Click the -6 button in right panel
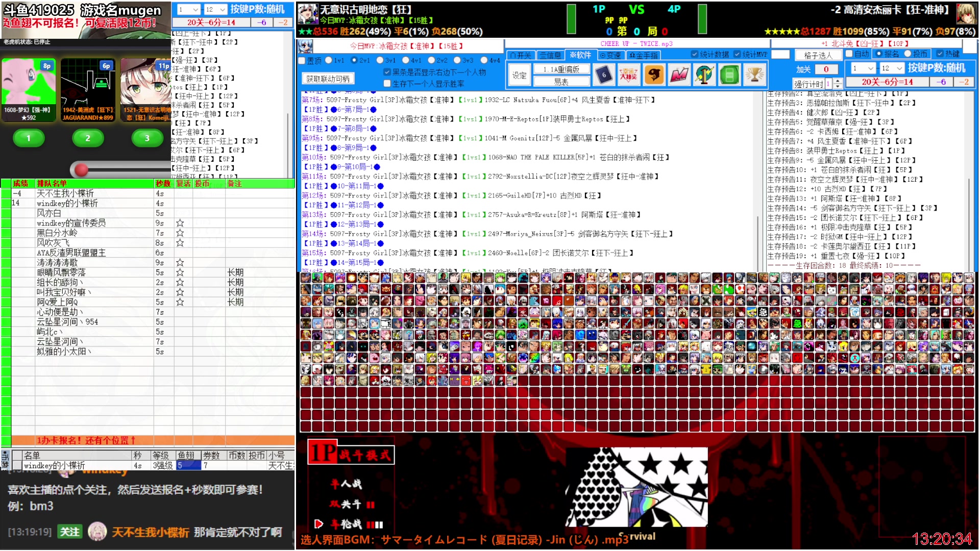Screen dimensions: 980x551 [x=942, y=82]
